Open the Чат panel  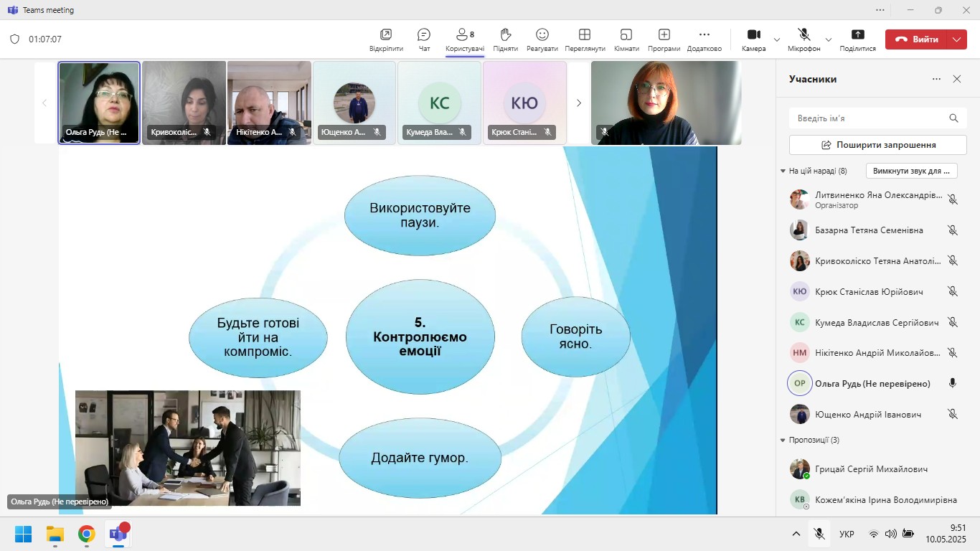[x=424, y=39]
